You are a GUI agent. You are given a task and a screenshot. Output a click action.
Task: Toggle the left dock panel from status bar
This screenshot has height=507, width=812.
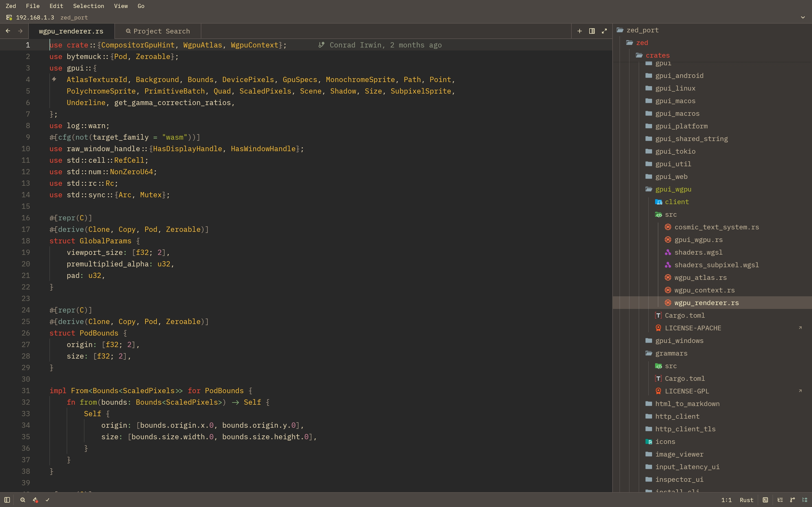pos(7,500)
